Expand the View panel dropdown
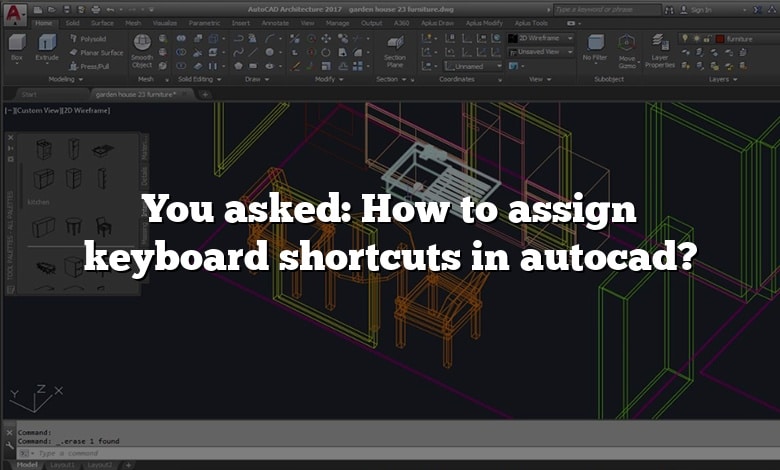The height and width of the screenshot is (470, 780). (540, 79)
